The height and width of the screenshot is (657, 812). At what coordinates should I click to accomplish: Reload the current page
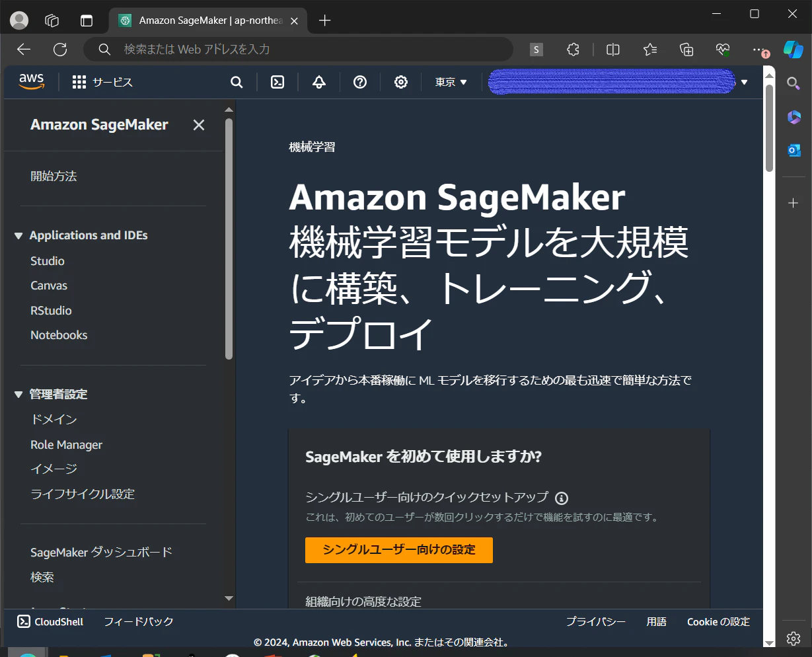60,50
